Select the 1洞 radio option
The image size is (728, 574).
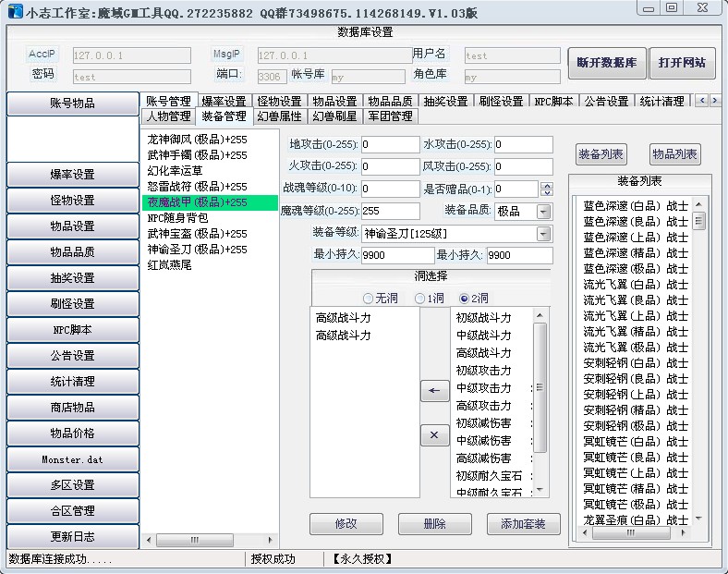(x=419, y=299)
